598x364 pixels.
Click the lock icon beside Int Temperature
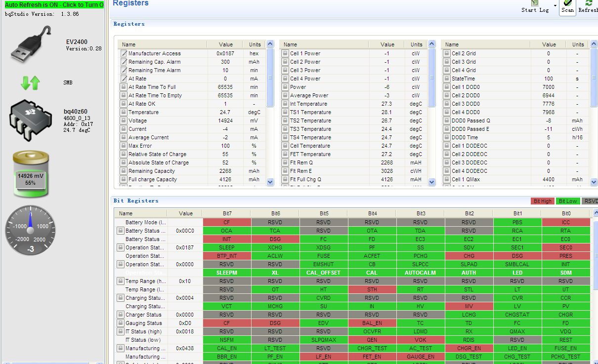point(285,104)
